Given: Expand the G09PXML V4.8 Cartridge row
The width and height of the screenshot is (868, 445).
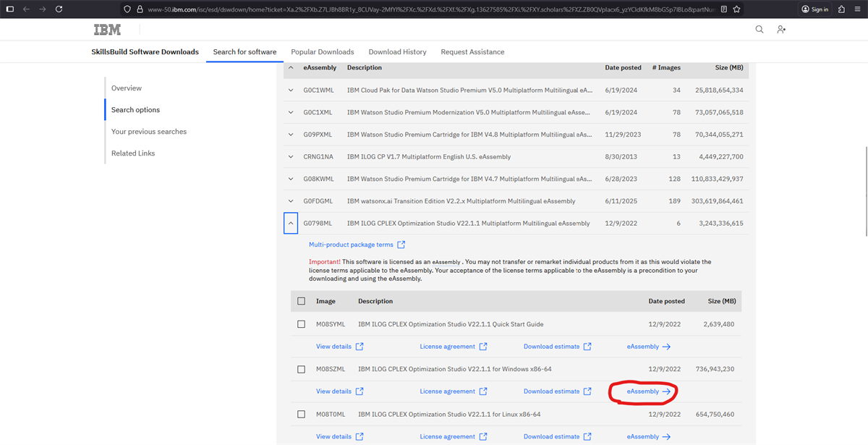Looking at the screenshot, I should [x=291, y=135].
